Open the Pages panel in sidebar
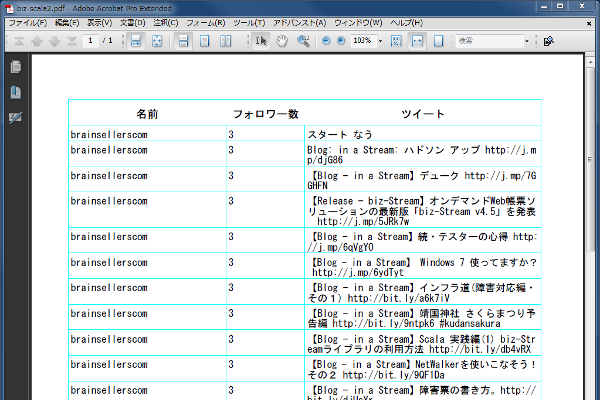The width and height of the screenshot is (600, 400). 16,67
